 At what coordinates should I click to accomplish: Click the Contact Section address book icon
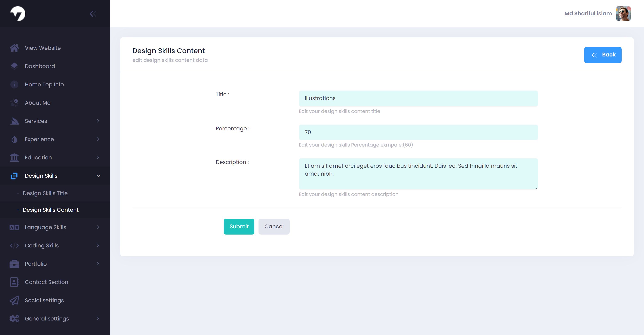pyautogui.click(x=14, y=282)
